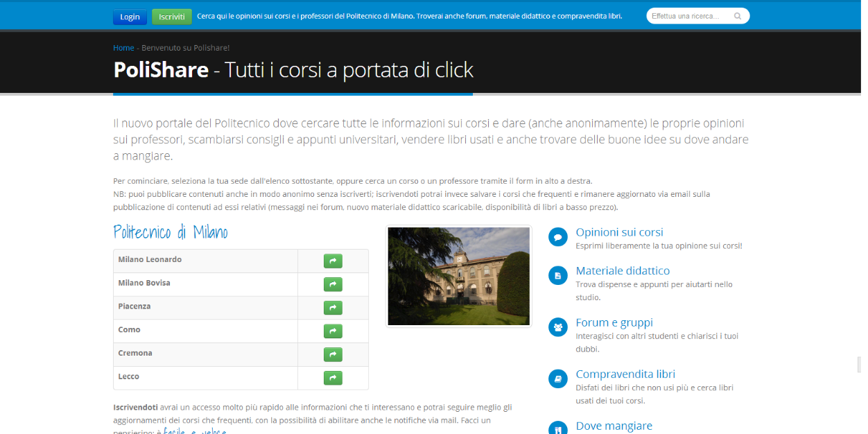Open the Materiale didattico link
Viewport: 868px width, 434px height.
[623, 270]
